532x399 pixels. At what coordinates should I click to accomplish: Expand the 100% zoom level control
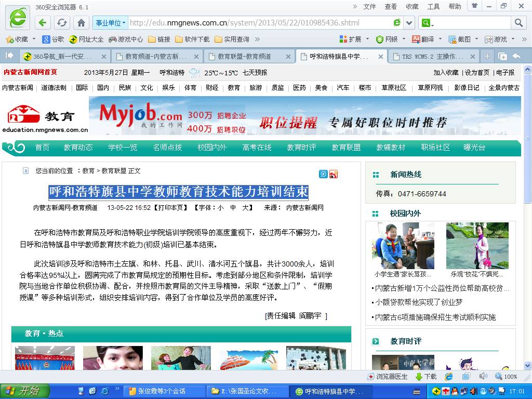coord(506,376)
